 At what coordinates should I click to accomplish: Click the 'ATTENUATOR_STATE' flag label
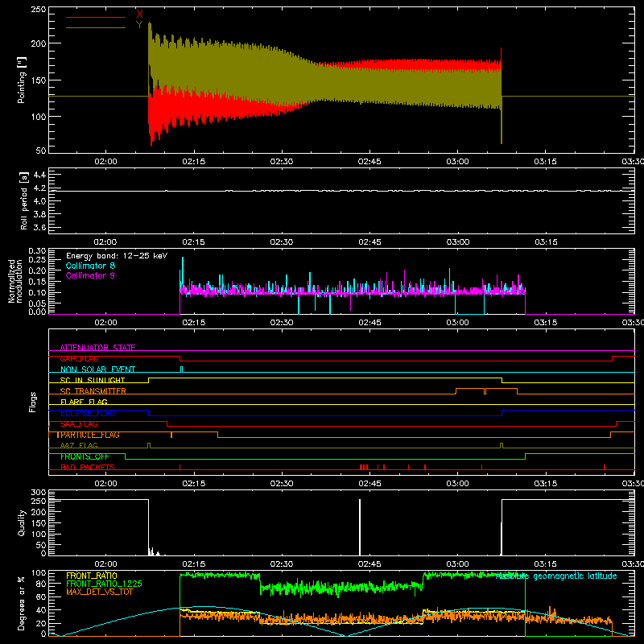[97, 348]
